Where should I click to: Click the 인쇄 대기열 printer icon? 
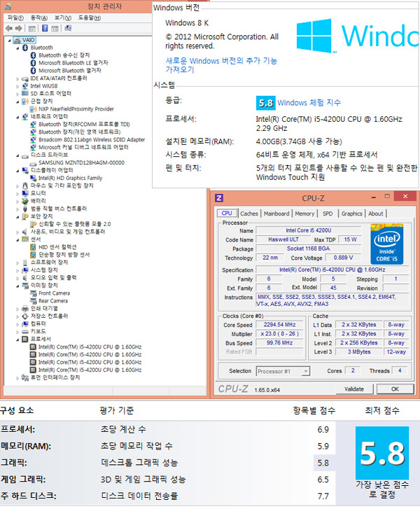25,308
